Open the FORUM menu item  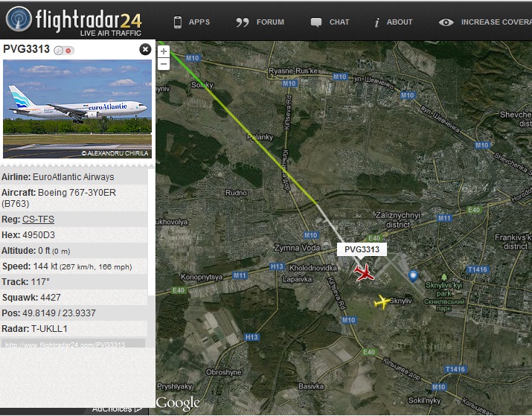270,22
